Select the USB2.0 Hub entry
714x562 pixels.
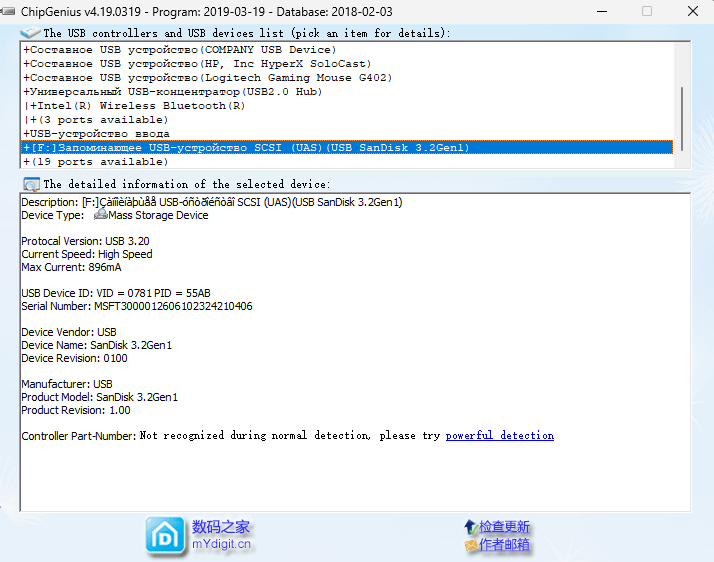click(347, 92)
